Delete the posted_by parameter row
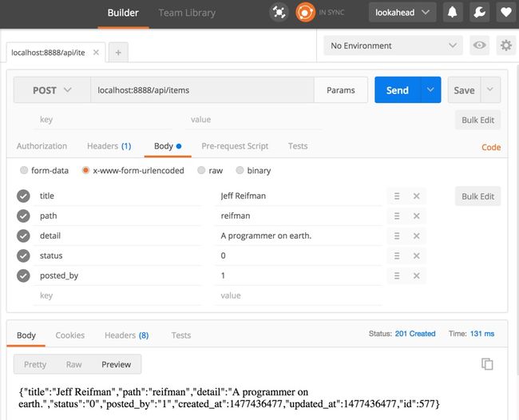The width and height of the screenshot is (519, 420). 416,275
